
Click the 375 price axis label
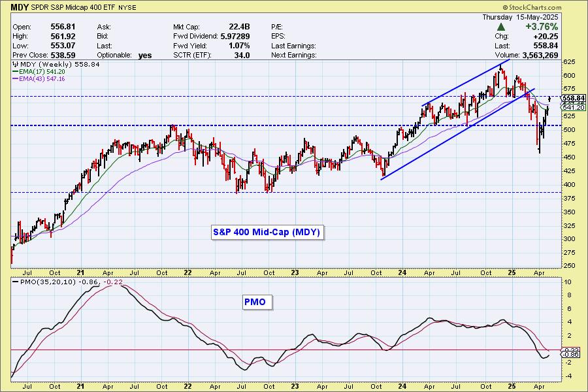569,198
